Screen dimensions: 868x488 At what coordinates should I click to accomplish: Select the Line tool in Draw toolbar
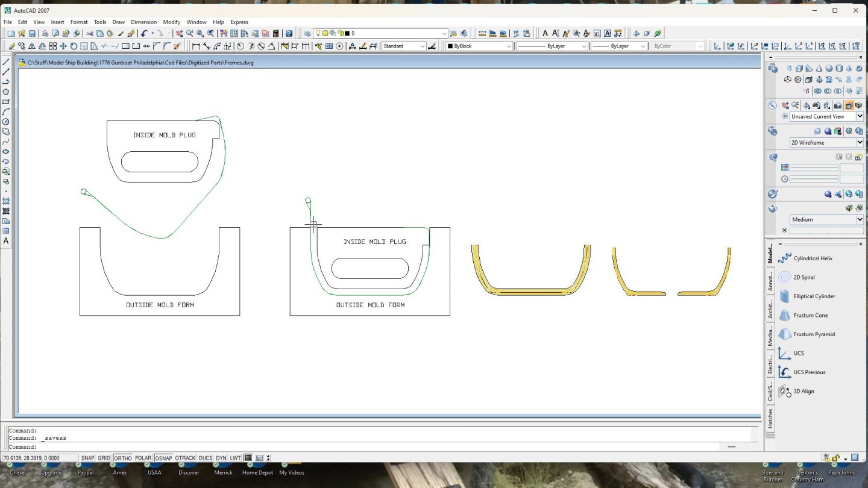(6, 61)
